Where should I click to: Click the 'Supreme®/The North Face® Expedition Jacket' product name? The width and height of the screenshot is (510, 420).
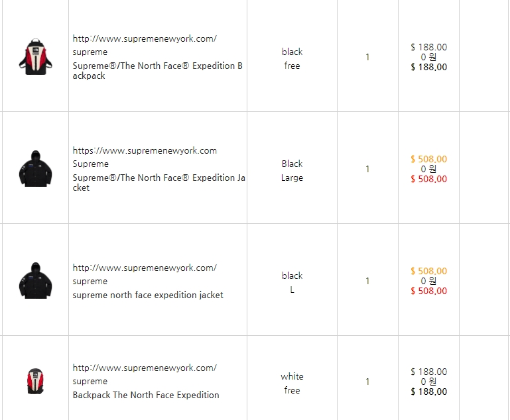(x=159, y=183)
